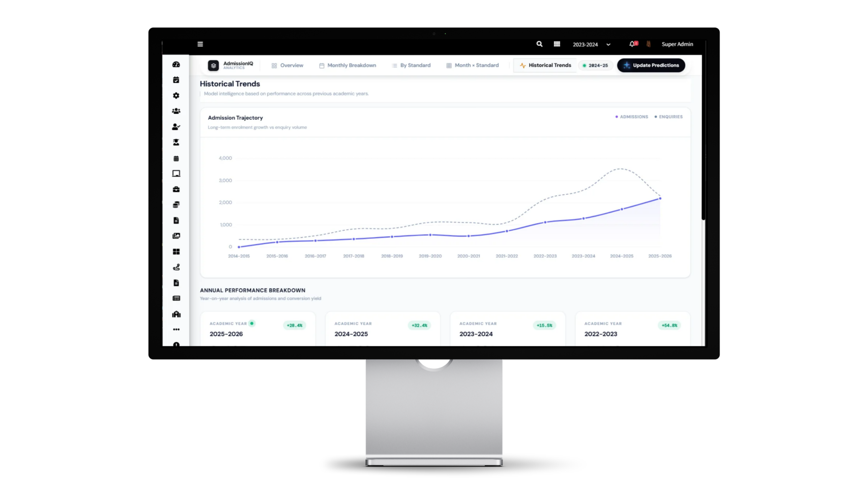Click the 2025-2026 admissions data point
The height and width of the screenshot is (488, 868).
click(x=660, y=198)
